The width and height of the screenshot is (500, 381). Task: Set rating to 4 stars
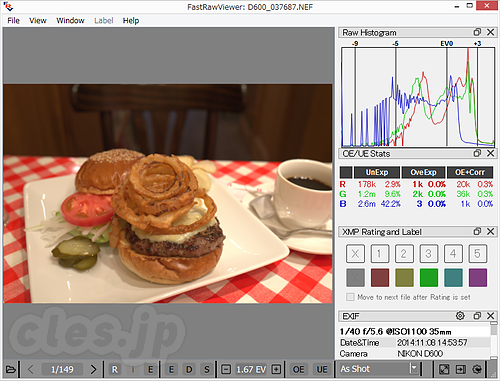[x=453, y=254]
